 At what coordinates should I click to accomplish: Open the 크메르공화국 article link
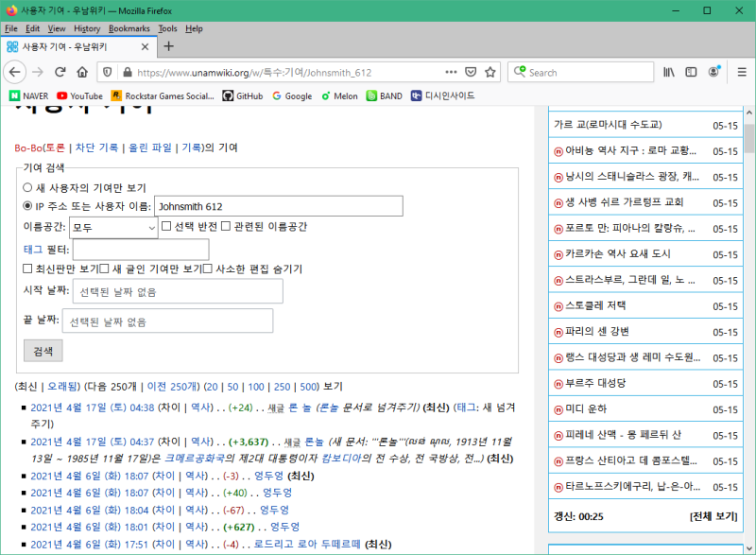pos(194,458)
